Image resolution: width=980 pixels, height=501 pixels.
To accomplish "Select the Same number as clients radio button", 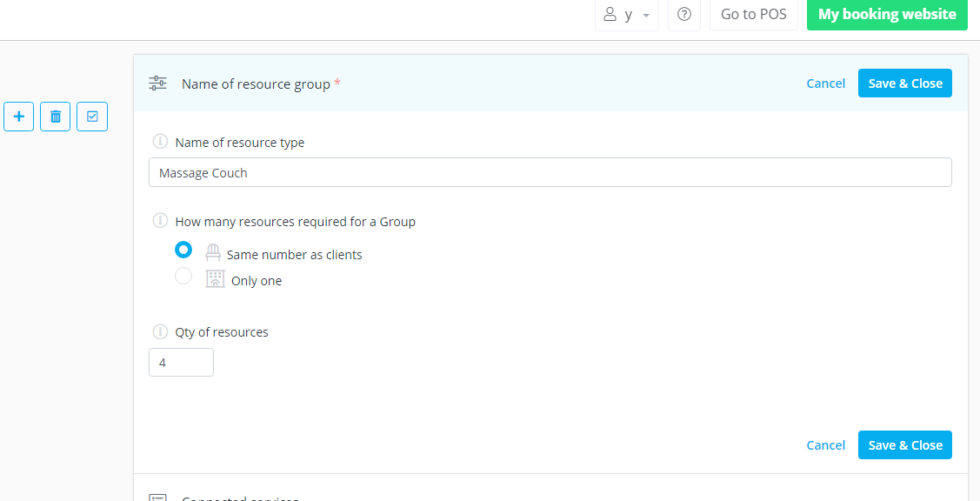I will 183,250.
